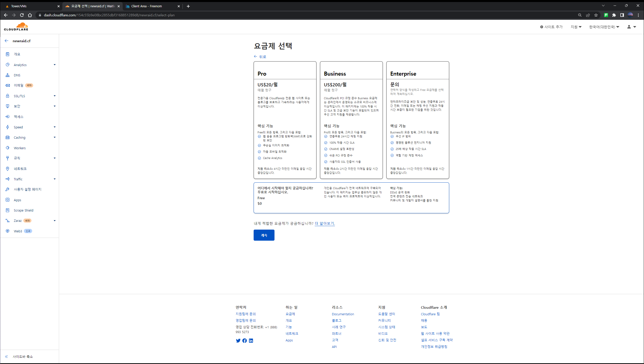Screen dimensions: 644x364
Task: Select the Business plan card
Action: pyautogui.click(x=351, y=120)
